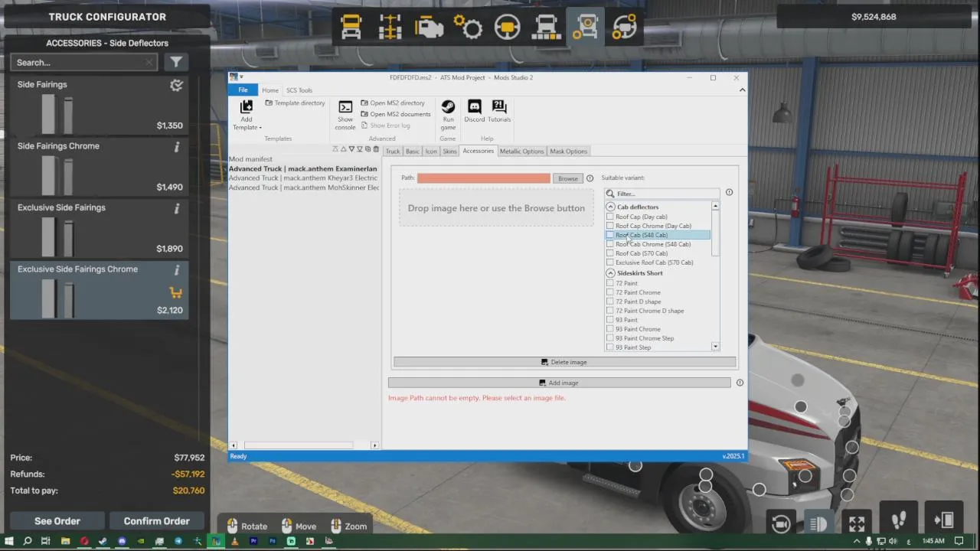Collapse the ribbon with the chevron arrow
The width and height of the screenshot is (980, 551).
pos(742,90)
